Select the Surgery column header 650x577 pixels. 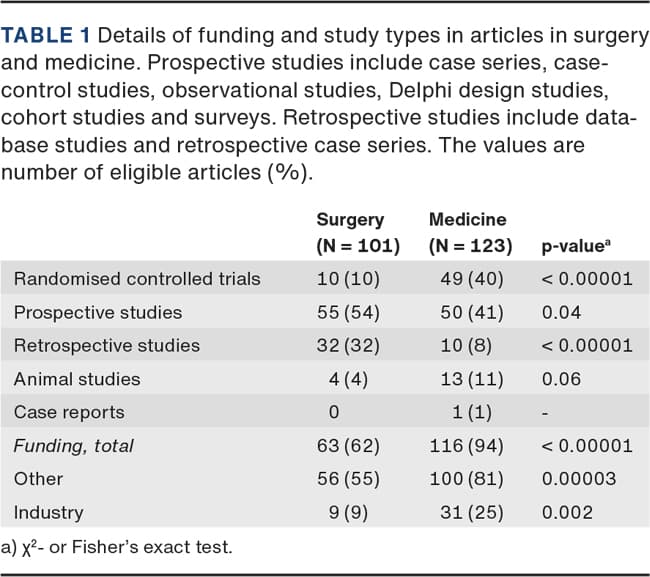[350, 219]
